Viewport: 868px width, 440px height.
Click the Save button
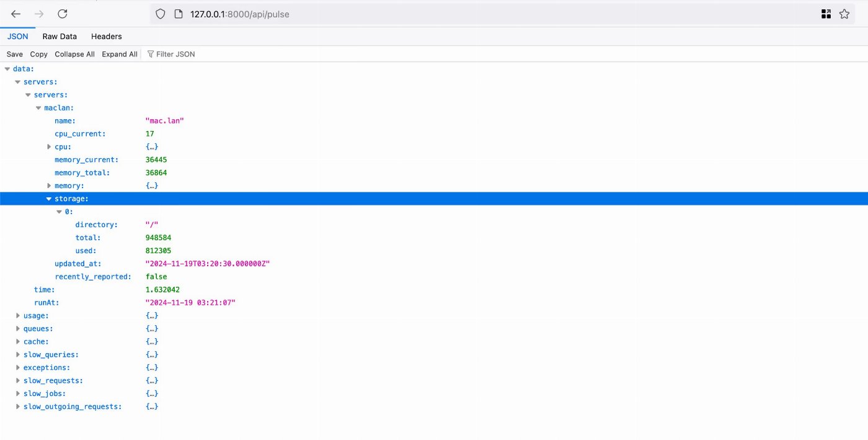pyautogui.click(x=15, y=54)
